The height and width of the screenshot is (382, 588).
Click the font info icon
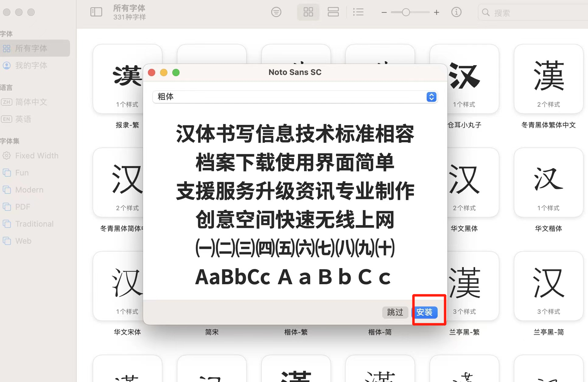456,12
